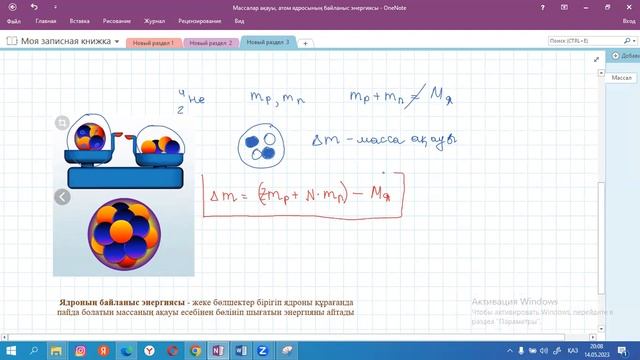640x360 pixels.
Task: Click the Back arrow in title bar
Action: (13, 7)
